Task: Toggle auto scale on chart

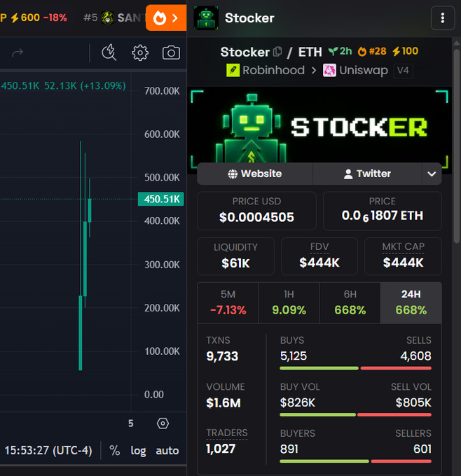Action: tap(167, 451)
